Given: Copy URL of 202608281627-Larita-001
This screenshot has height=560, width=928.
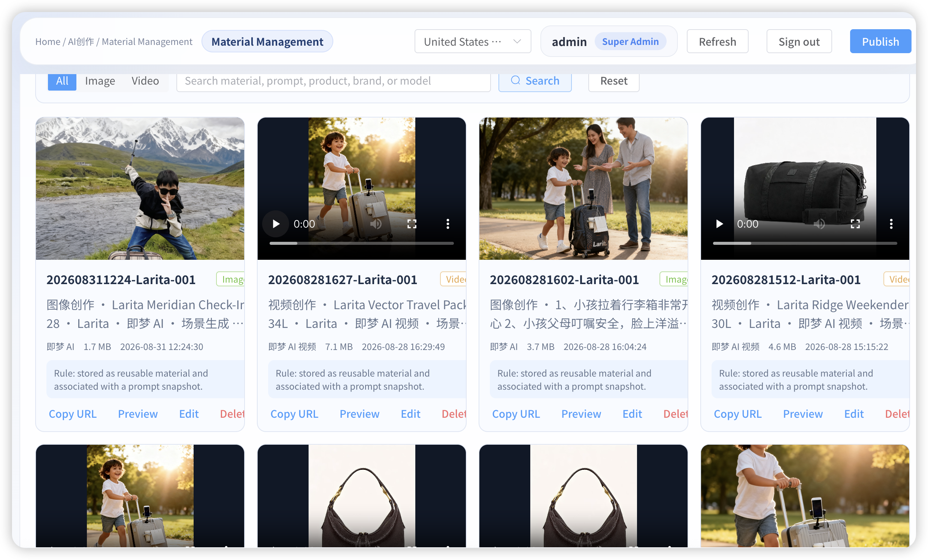Looking at the screenshot, I should 294,414.
